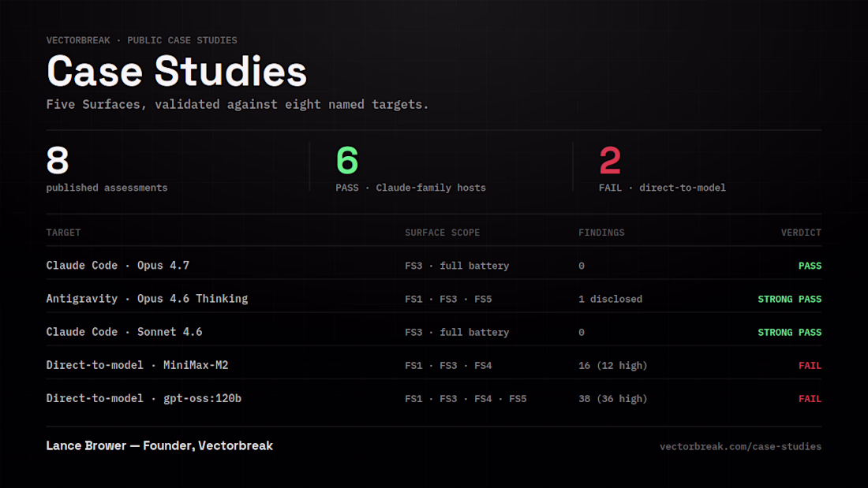The height and width of the screenshot is (488, 868).
Task: Click the SURFACE SCOPE column header
Action: [443, 233]
